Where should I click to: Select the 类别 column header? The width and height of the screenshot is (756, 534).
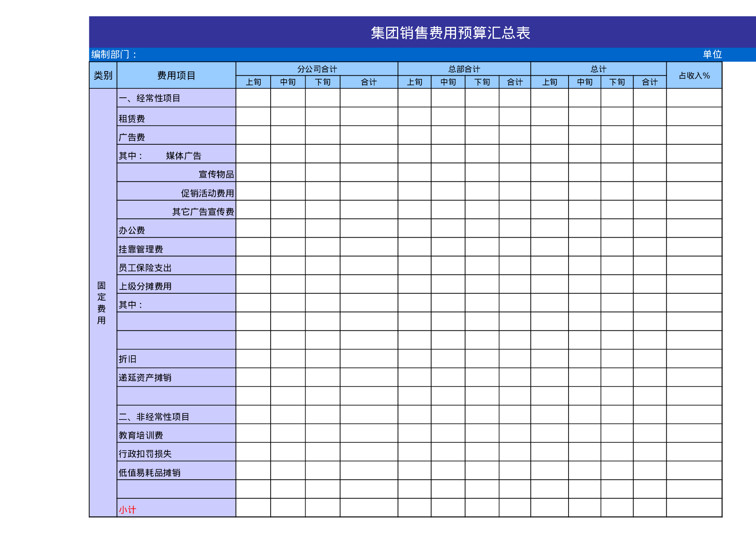pos(103,74)
